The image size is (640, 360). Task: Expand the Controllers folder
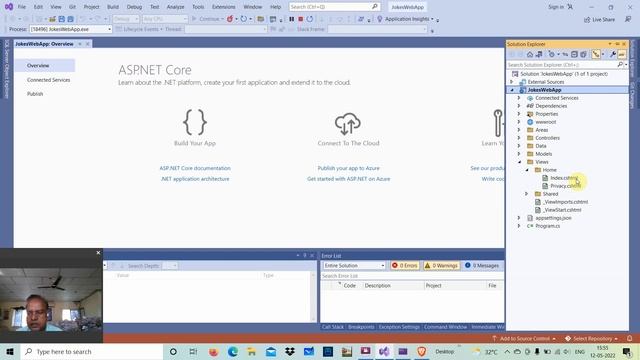pos(519,138)
